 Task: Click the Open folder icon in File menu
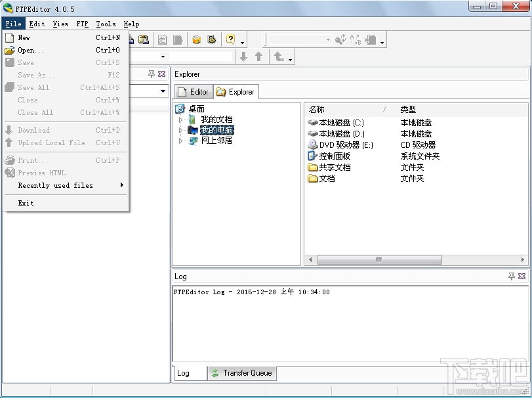pyautogui.click(x=10, y=51)
